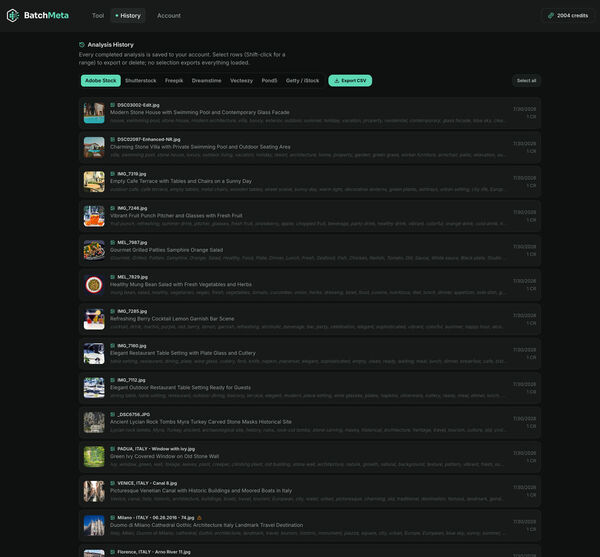Open the Gourmet Grilled Patties salad thumbnail
This screenshot has height=557, width=600.
tap(94, 251)
